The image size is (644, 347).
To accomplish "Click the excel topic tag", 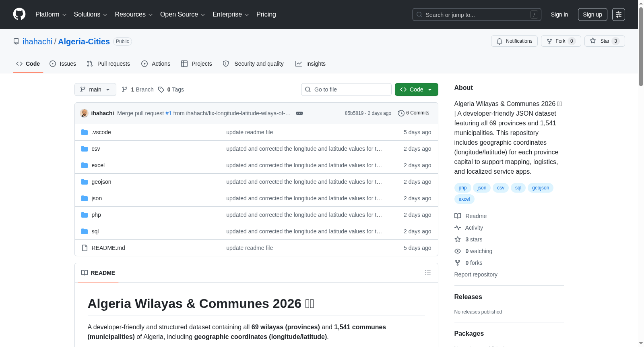I will (x=464, y=199).
